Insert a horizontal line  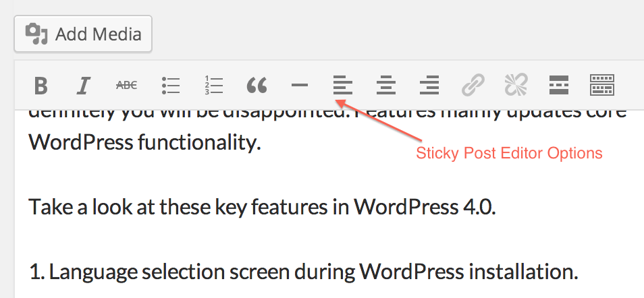point(300,86)
